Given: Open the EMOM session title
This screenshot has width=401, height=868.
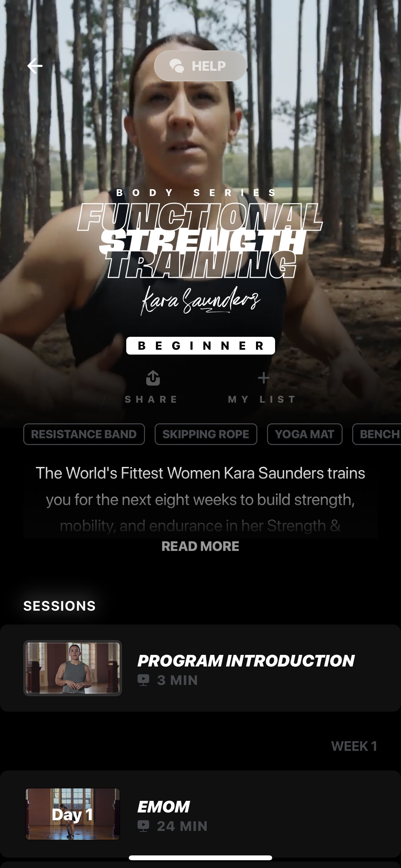Looking at the screenshot, I should point(163,807).
